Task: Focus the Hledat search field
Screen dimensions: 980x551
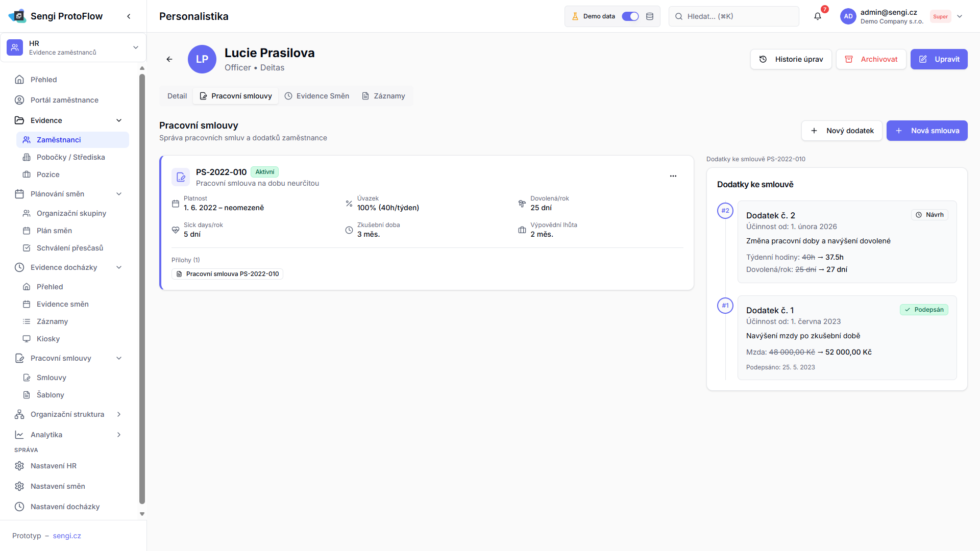Action: click(x=733, y=16)
